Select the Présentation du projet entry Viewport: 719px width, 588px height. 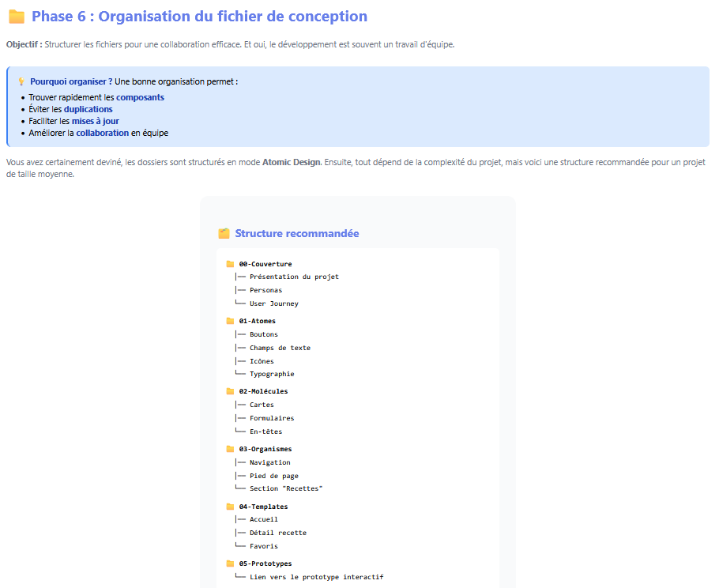tap(294, 277)
